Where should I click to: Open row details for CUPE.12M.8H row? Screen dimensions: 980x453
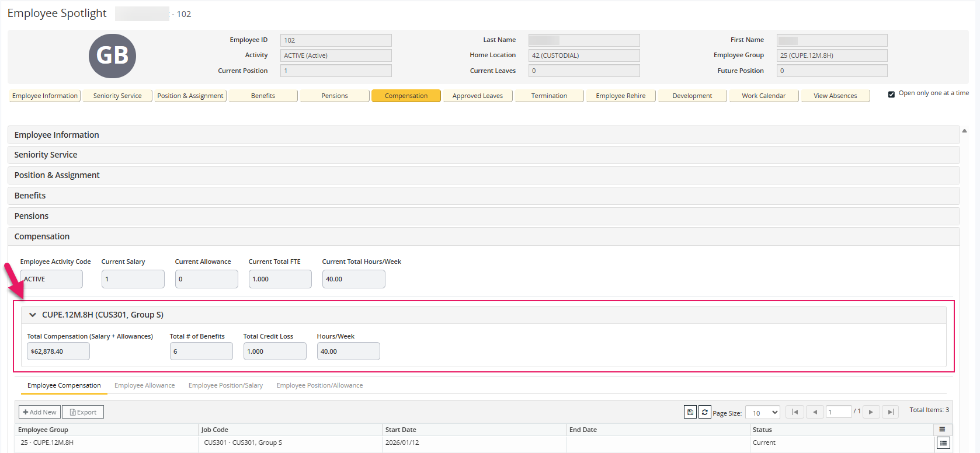tap(943, 443)
